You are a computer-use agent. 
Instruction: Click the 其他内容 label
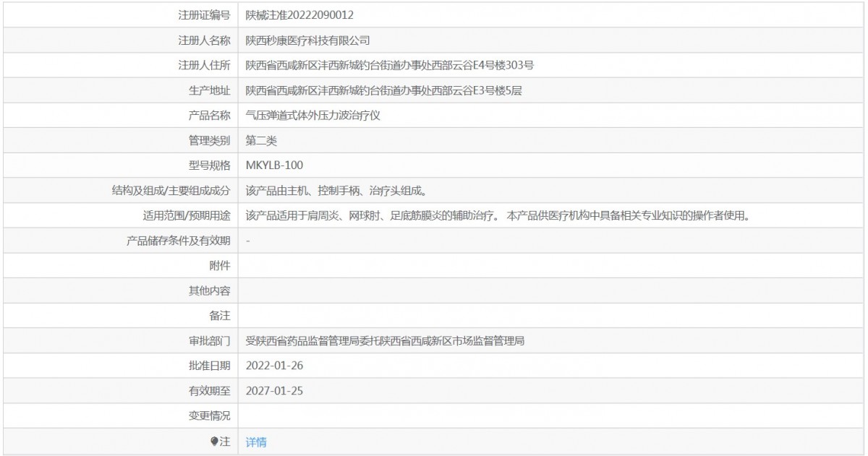[209, 291]
